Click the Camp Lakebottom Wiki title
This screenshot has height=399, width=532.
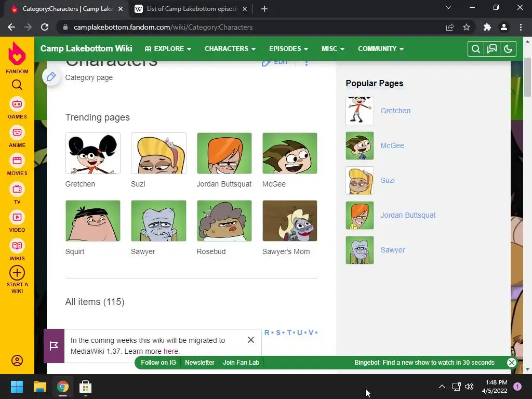point(86,48)
